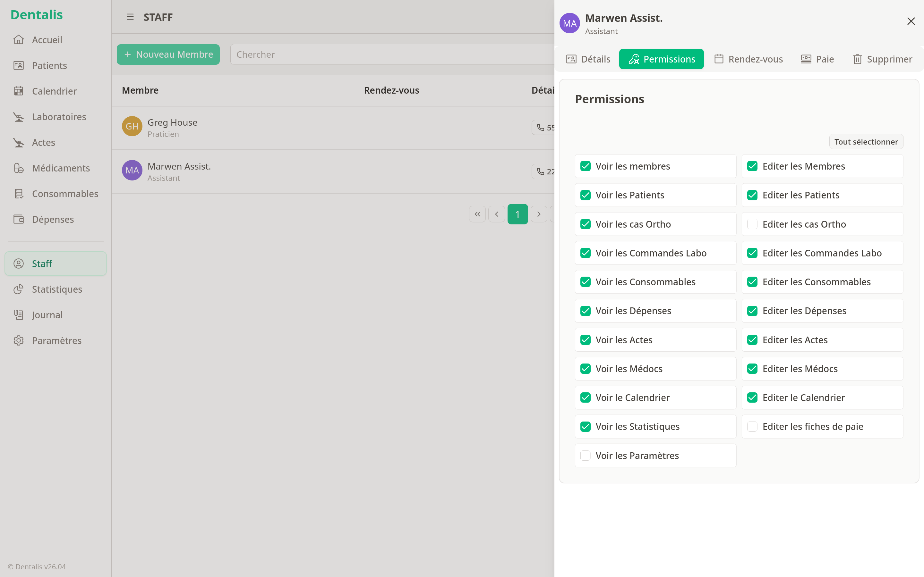The image size is (924, 577).
Task: Check Voir les Paramètres permission
Action: pos(585,455)
